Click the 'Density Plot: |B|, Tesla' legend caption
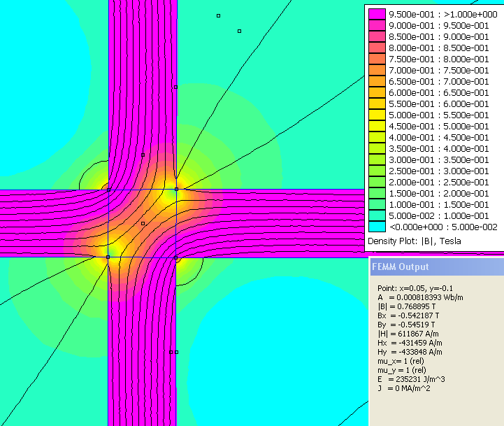The image size is (504, 426). tap(414, 241)
